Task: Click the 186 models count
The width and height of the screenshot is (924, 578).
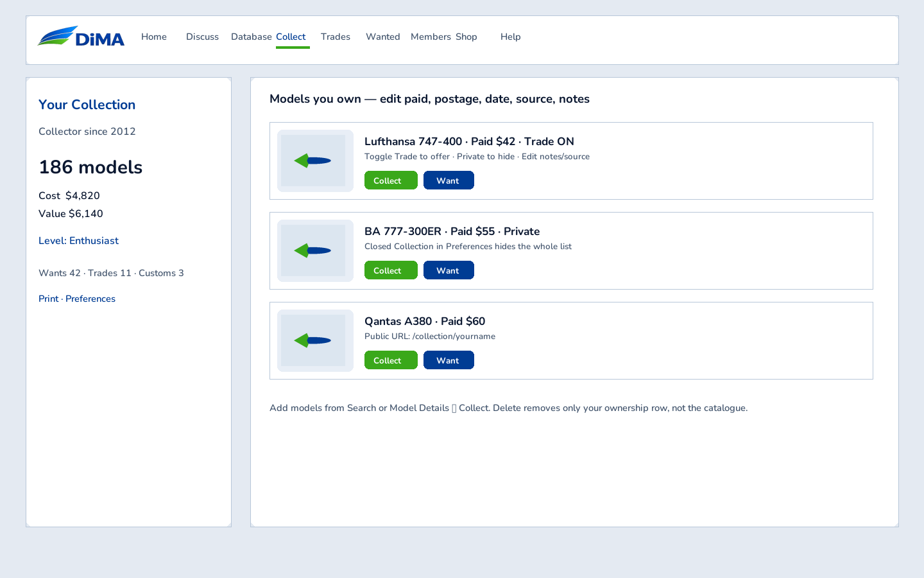Action: (90, 167)
